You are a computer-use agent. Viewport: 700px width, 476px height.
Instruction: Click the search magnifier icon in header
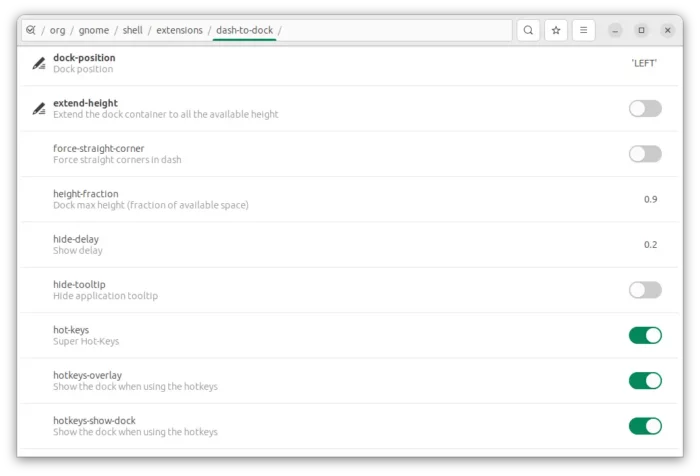pyautogui.click(x=528, y=30)
